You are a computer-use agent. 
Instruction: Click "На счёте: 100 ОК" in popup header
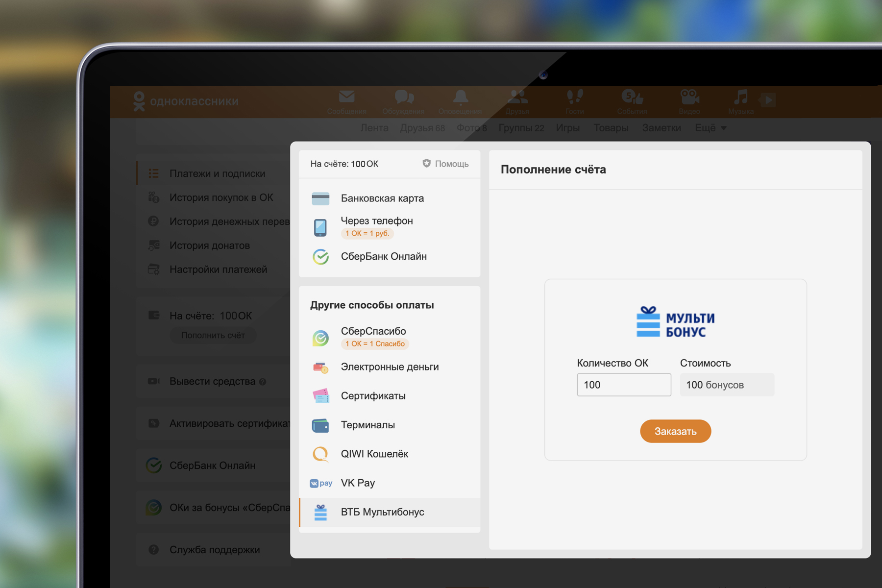coord(344,164)
